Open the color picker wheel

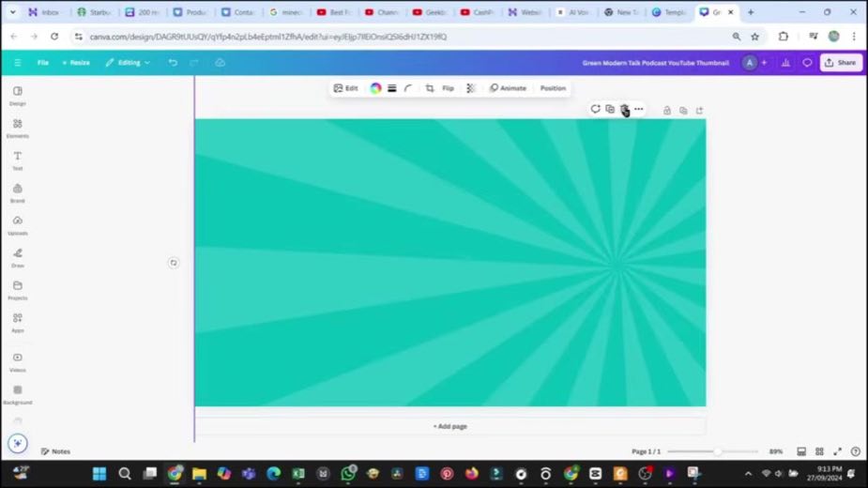coord(375,88)
